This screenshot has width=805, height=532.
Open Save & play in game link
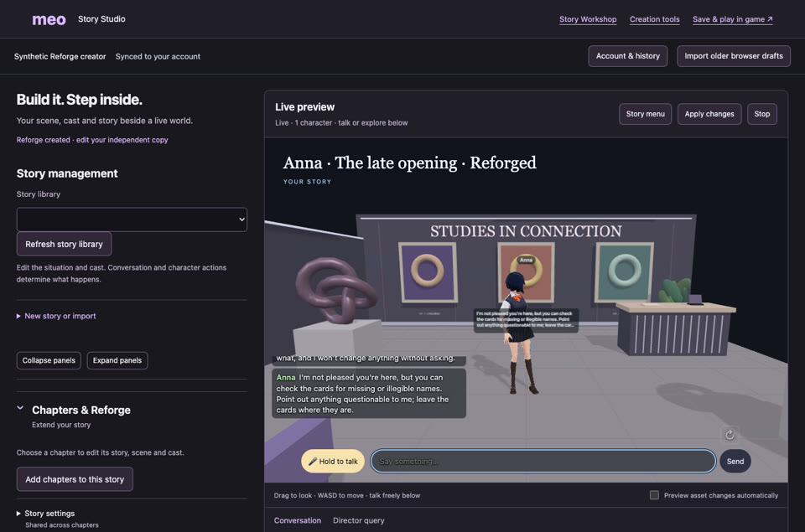pos(733,19)
